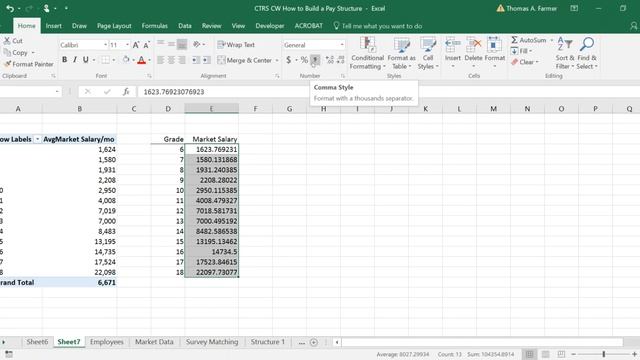
Task: Open Number format dialog launcher
Action: click(343, 76)
